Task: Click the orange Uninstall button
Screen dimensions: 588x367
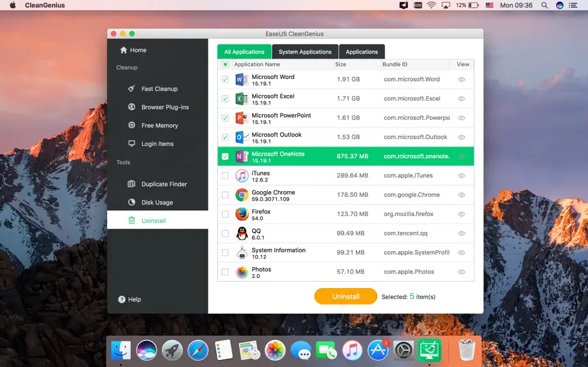Action: click(x=346, y=296)
